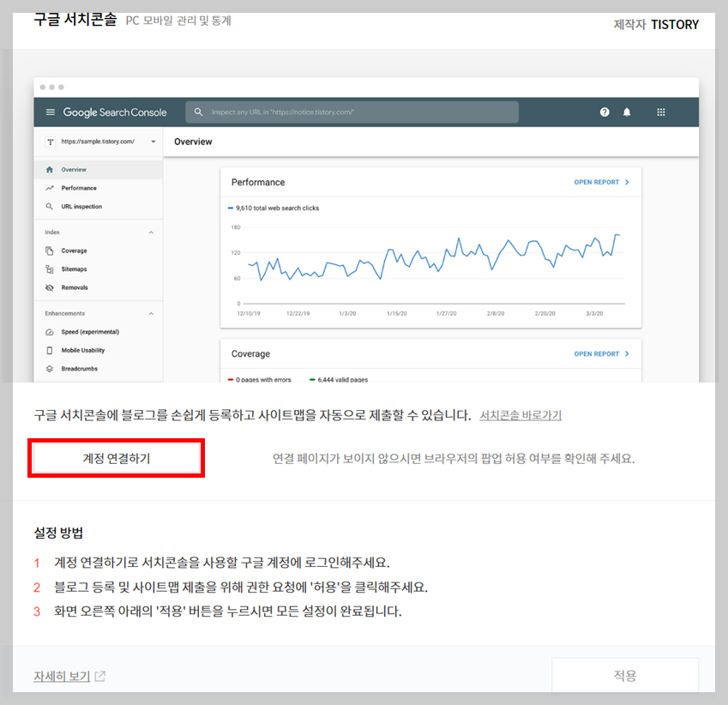Click the 0 pages with errors legend
The width and height of the screenshot is (728, 705).
260,379
